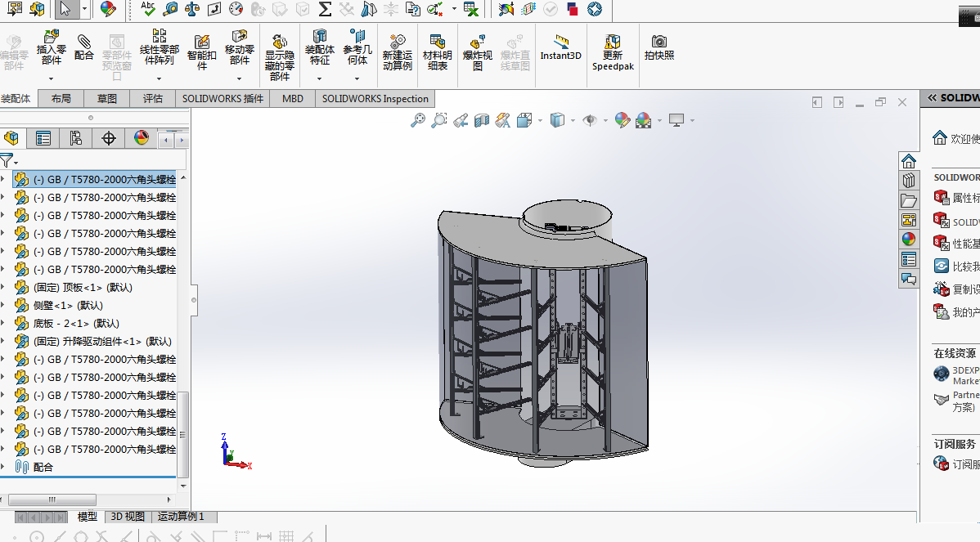Switch to the 布局 tab

(x=61, y=99)
